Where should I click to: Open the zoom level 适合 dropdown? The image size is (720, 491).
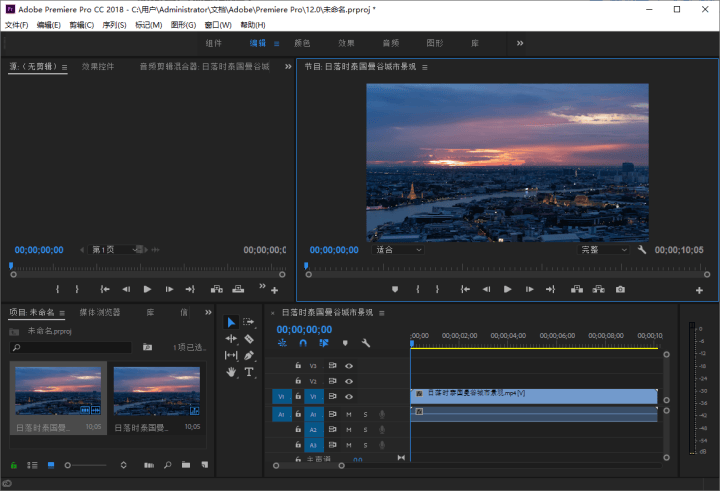pos(399,250)
